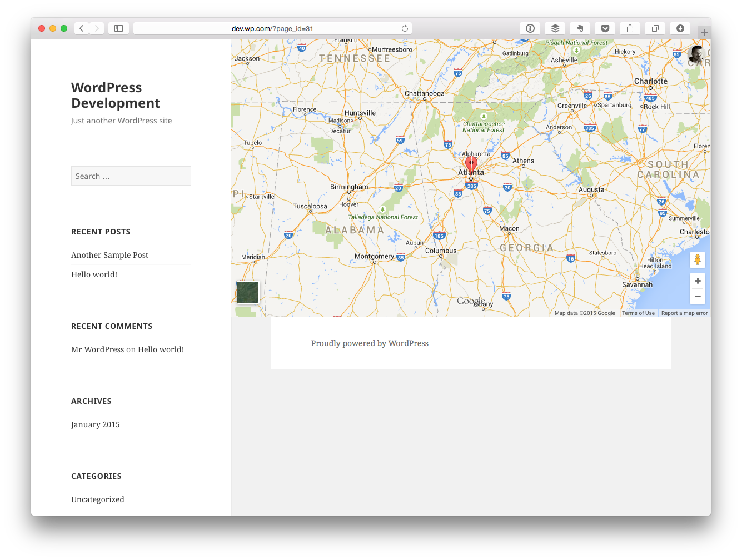
Task: Open the January 2015 archives
Action: coord(95,424)
